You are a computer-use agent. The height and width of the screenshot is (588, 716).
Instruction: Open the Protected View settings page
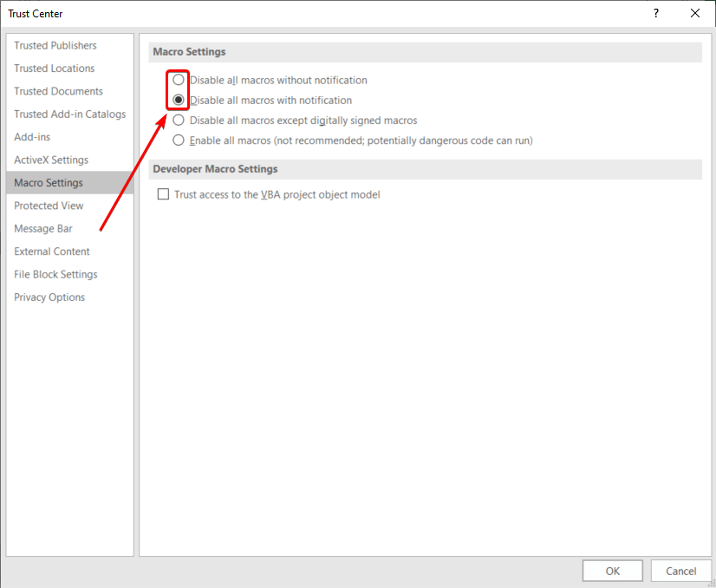pyautogui.click(x=49, y=206)
